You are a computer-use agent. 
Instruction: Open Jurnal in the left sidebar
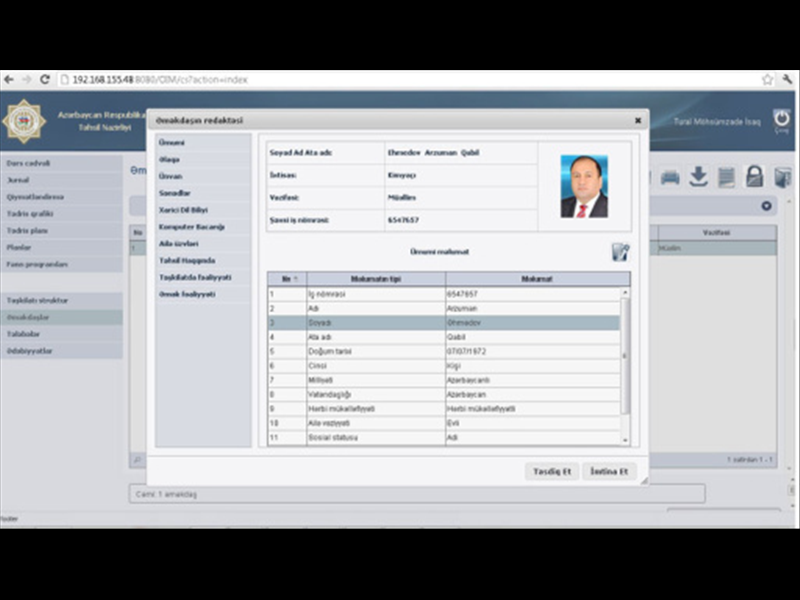[x=18, y=180]
